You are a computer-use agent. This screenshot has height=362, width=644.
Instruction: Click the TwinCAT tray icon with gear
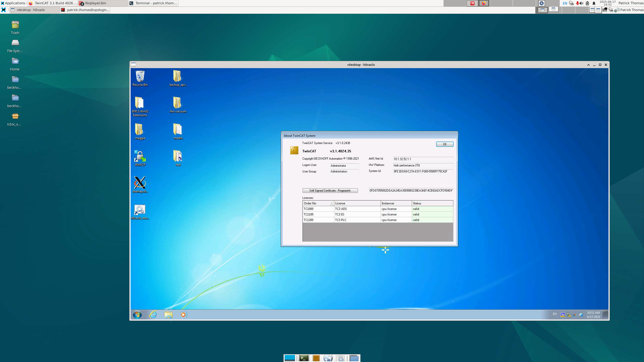click(563, 315)
